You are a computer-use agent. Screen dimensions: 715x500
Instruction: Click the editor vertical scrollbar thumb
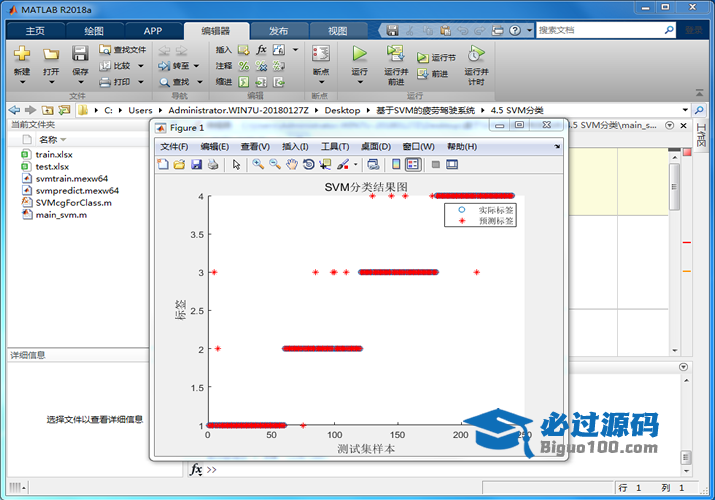(674, 186)
